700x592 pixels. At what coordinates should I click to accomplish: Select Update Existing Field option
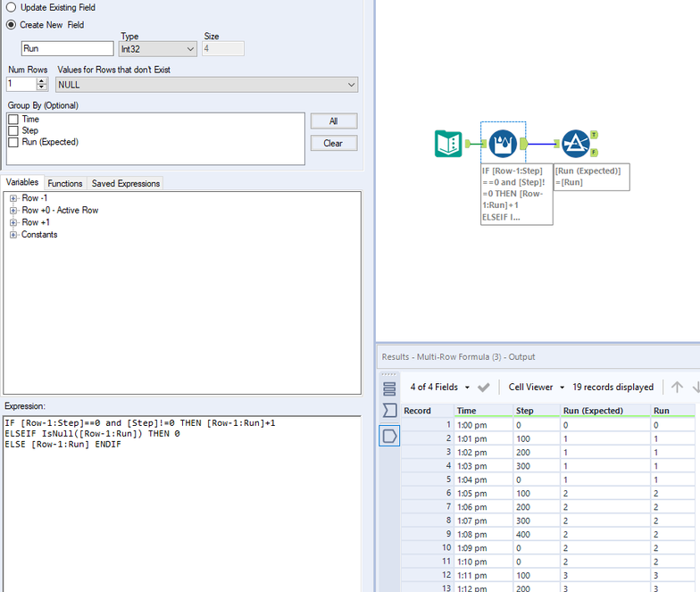[x=11, y=7]
